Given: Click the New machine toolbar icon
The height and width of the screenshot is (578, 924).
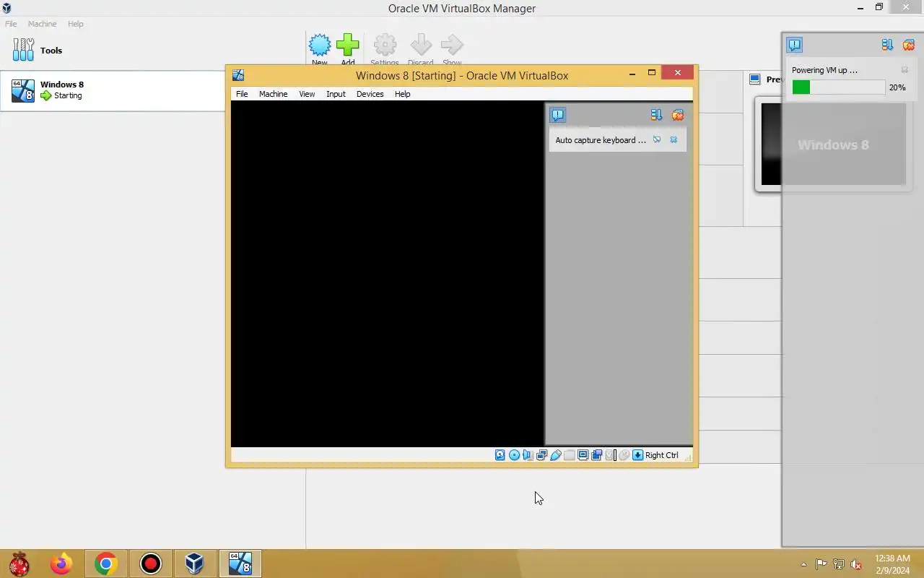Looking at the screenshot, I should [320, 46].
